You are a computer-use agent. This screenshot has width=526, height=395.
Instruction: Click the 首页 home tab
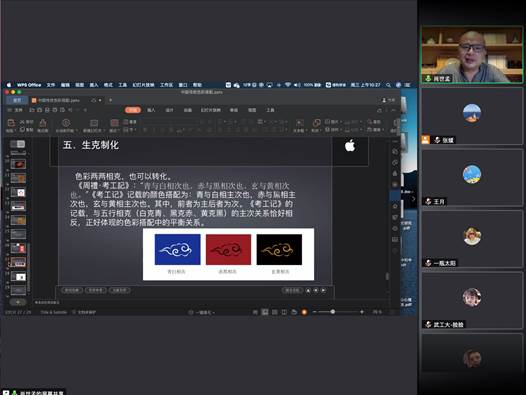(17, 100)
